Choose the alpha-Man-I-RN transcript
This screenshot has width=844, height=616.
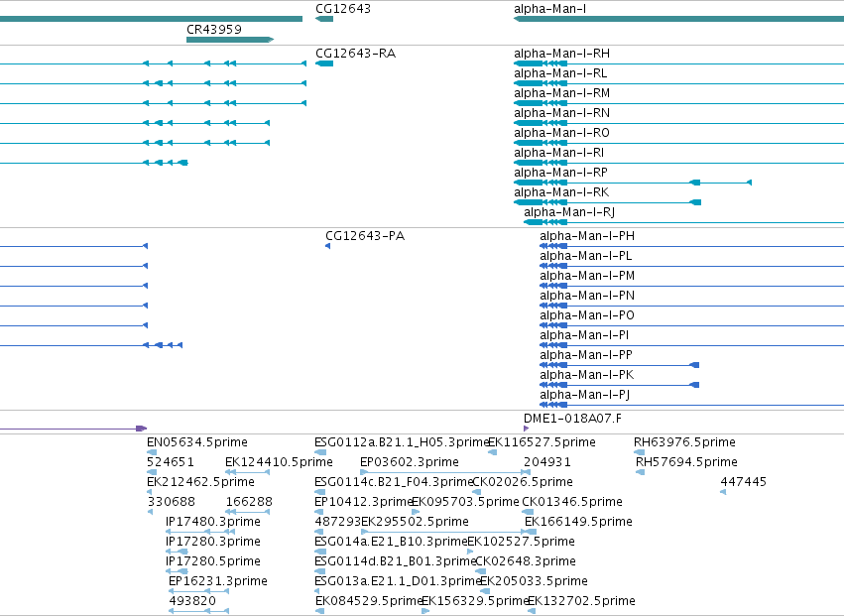(562, 113)
